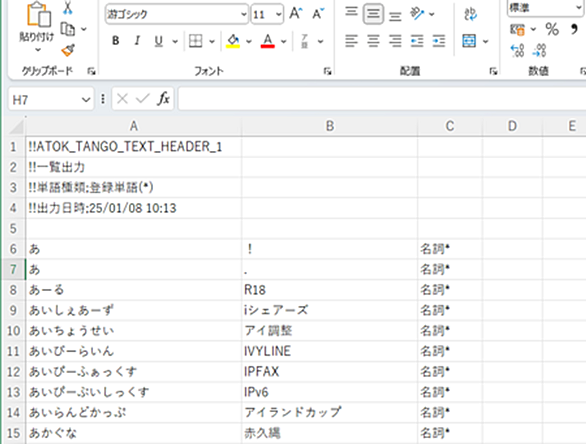Open underline style dropdown

click(x=175, y=41)
